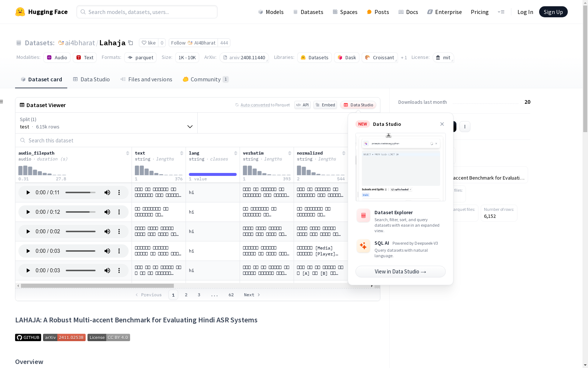Go to Datasets in top navigation
Image resolution: width=588 pixels, height=368 pixels.
[x=308, y=12]
